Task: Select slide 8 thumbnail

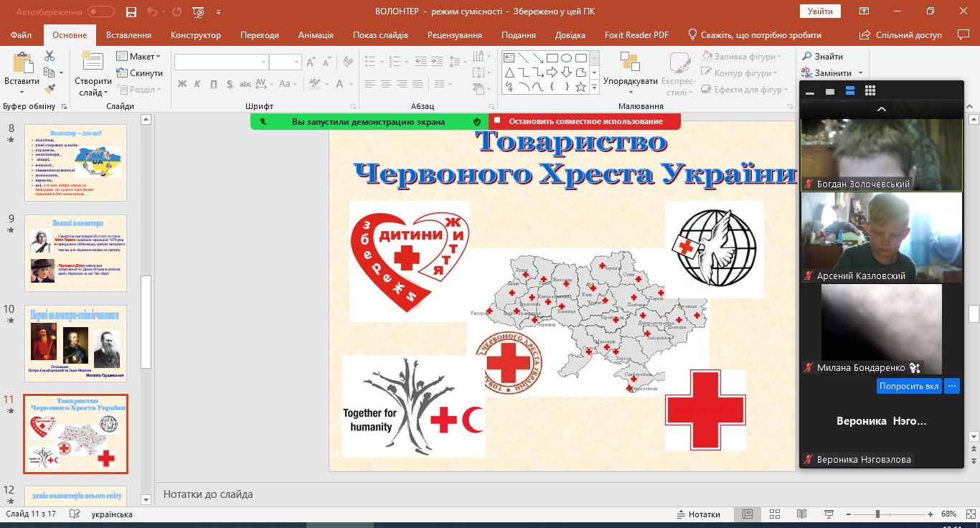Action: point(75,163)
